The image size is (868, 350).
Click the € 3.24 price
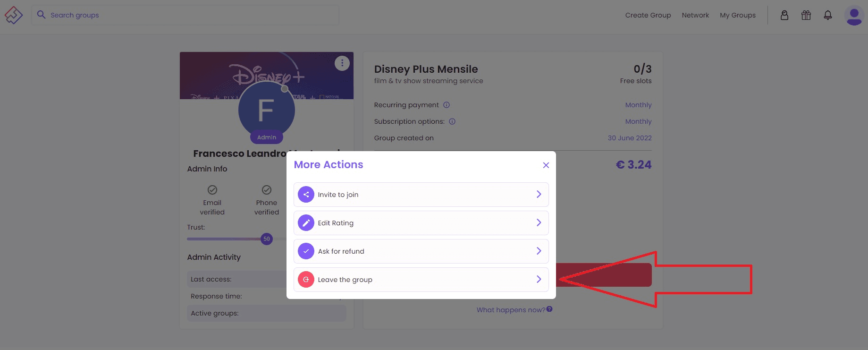pyautogui.click(x=633, y=165)
